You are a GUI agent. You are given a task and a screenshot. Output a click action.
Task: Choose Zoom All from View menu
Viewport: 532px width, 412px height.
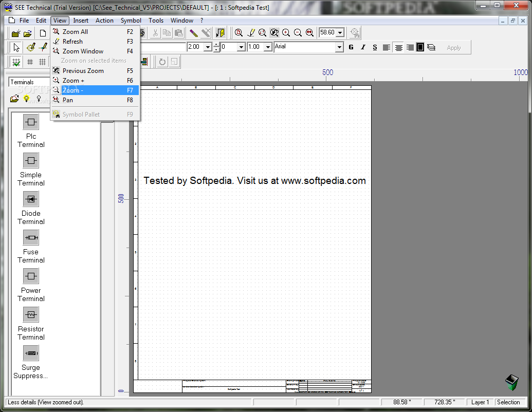[95, 32]
